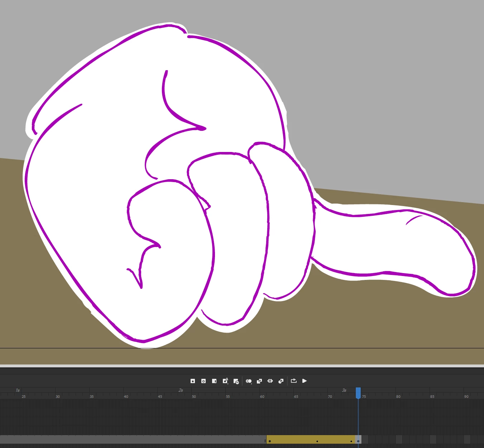Click the 1s time marker on ruler
The image size is (484, 448).
coord(18,390)
